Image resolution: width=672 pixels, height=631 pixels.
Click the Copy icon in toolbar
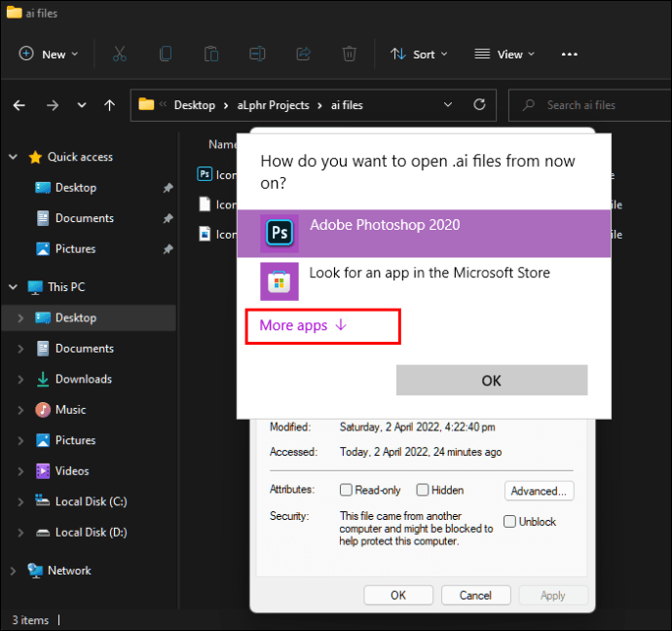[x=166, y=54]
